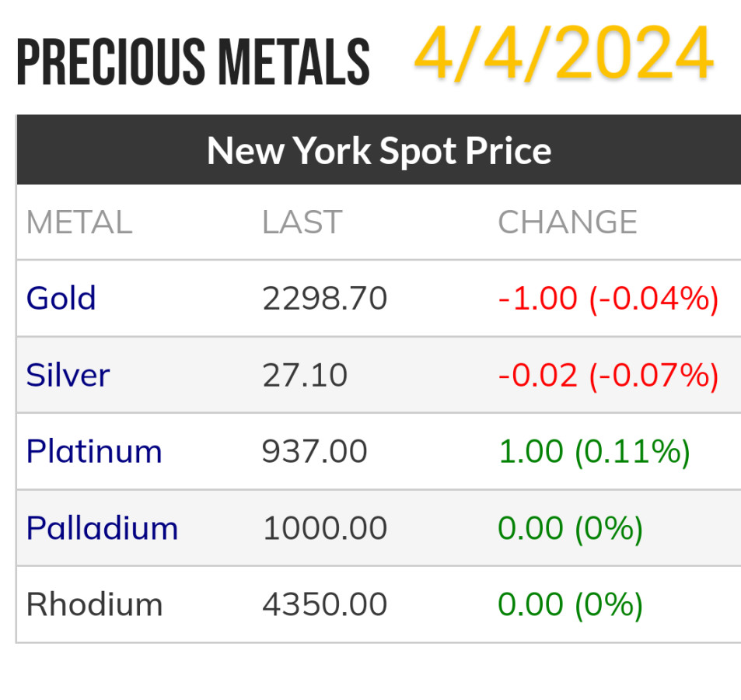Open the Gold metal link
Image resolution: width=741 pixels, height=700 pixels.
(61, 299)
